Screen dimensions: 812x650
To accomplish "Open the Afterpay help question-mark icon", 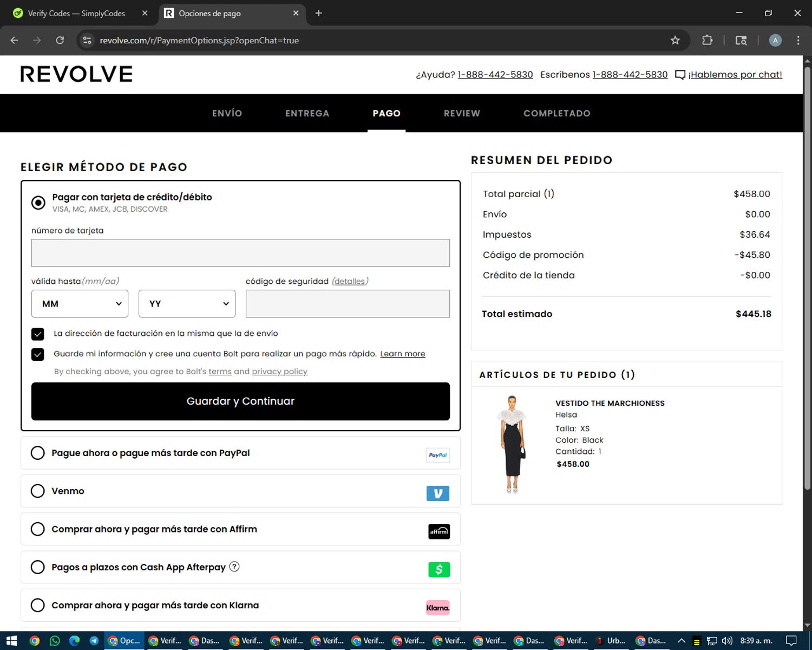I will [234, 567].
